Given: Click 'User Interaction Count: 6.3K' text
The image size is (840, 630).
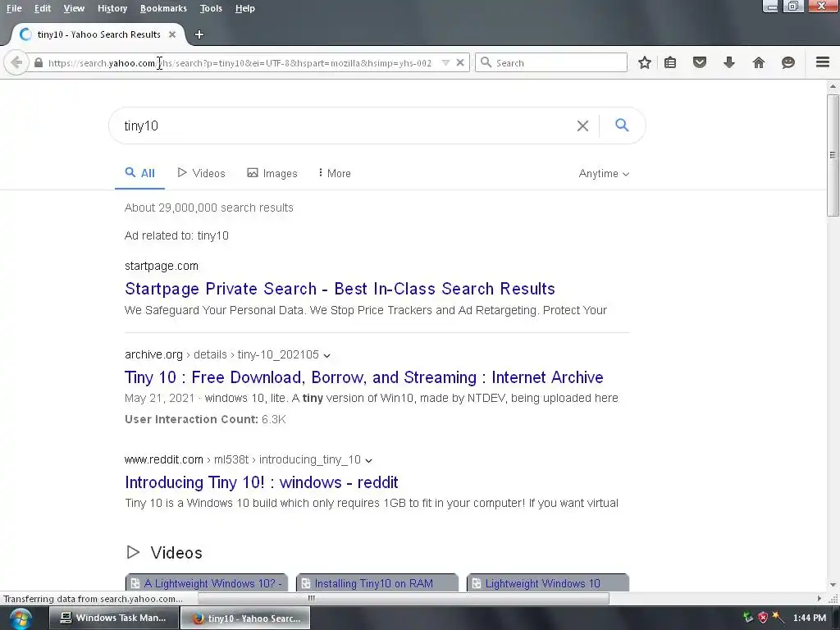Looking at the screenshot, I should 205,419.
